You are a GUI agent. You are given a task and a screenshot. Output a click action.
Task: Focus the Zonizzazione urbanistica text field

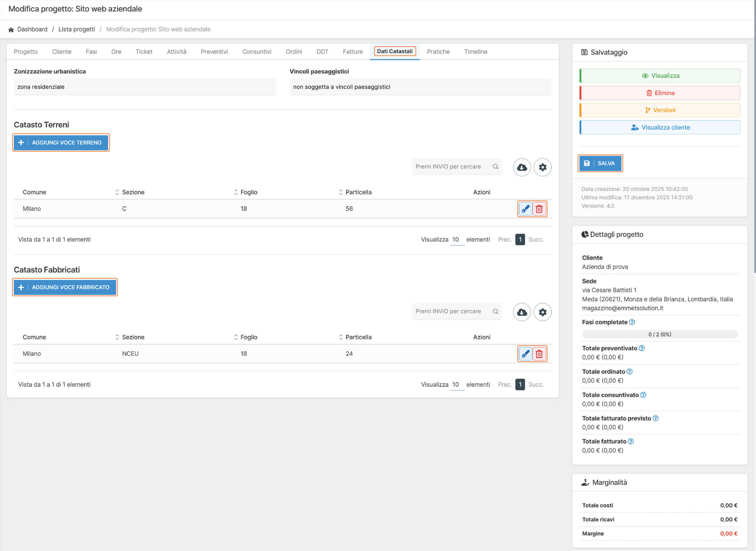coord(145,87)
